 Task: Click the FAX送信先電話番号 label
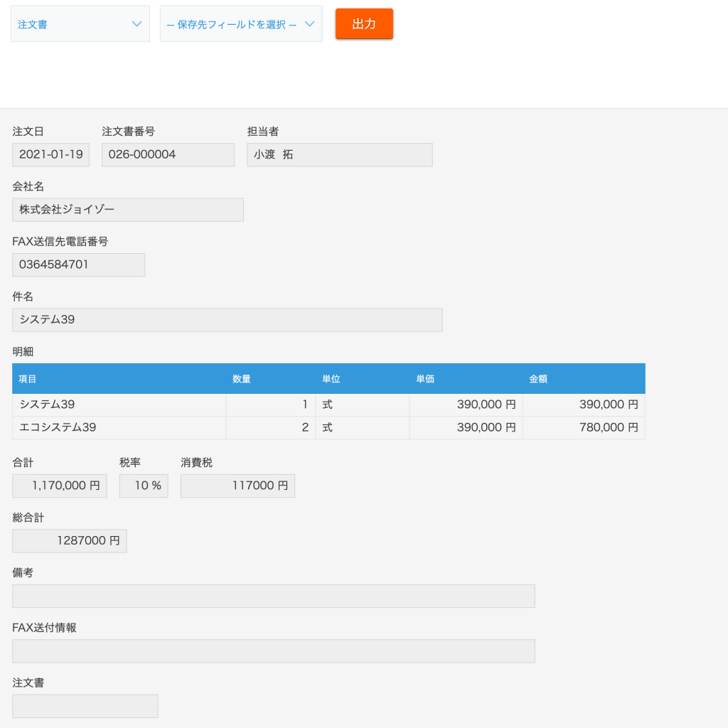(x=60, y=242)
